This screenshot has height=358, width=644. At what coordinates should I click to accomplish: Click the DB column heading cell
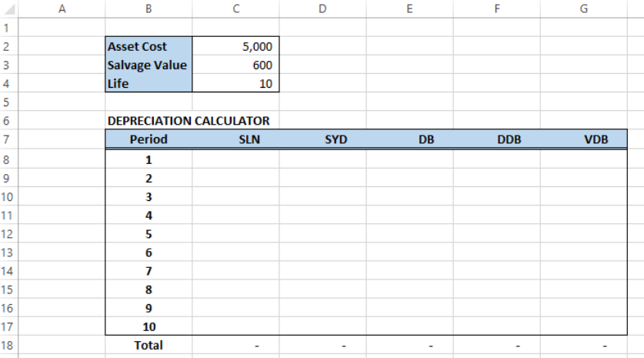[x=410, y=139]
